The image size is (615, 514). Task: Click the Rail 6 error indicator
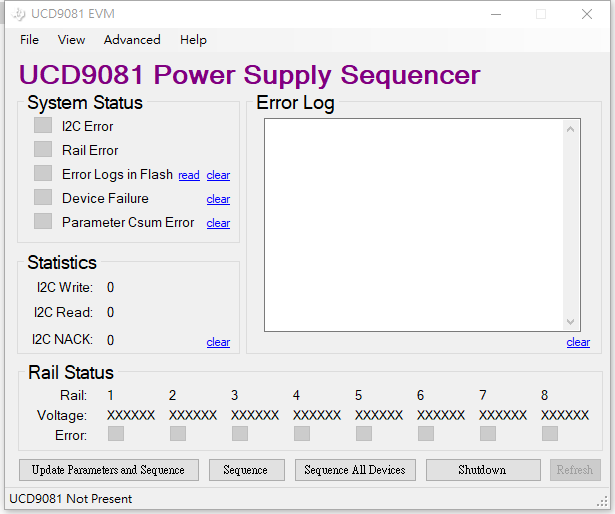pyautogui.click(x=426, y=434)
